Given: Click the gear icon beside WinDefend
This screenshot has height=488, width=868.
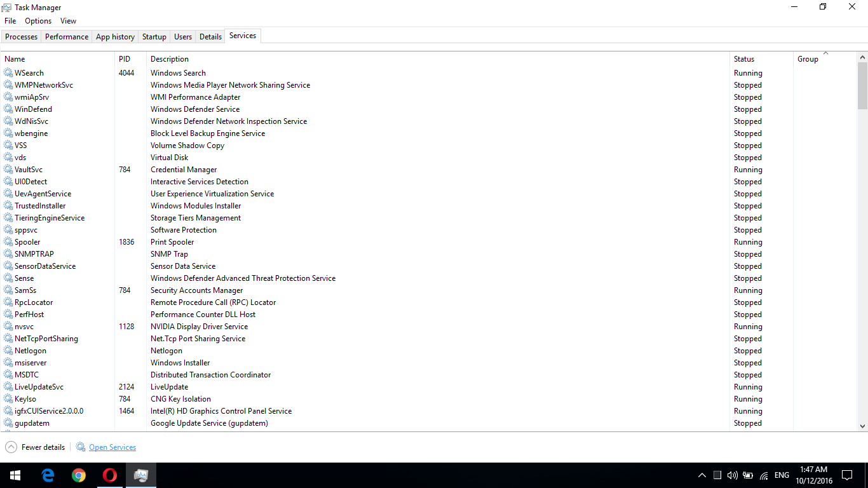Looking at the screenshot, I should [8, 109].
